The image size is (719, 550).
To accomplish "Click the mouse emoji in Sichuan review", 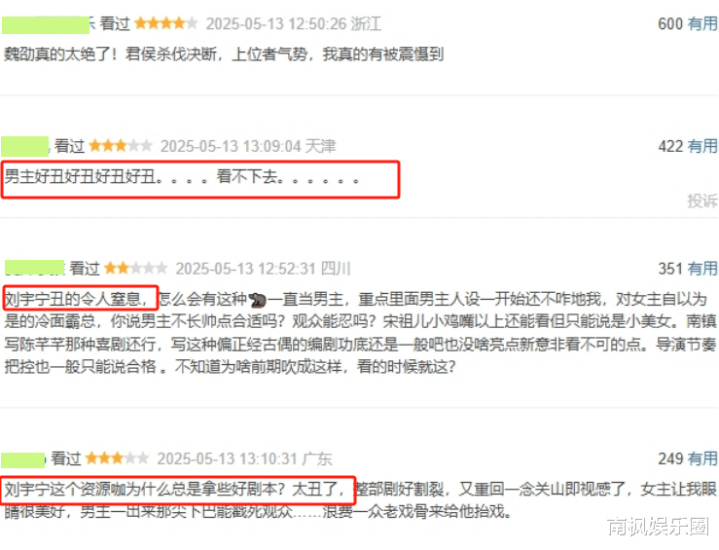I will pyautogui.click(x=258, y=300).
